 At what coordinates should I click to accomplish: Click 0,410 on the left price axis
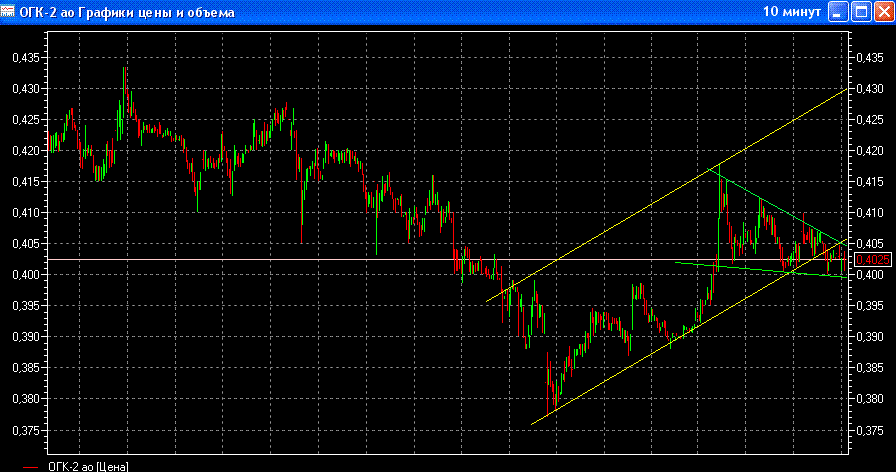(26, 213)
